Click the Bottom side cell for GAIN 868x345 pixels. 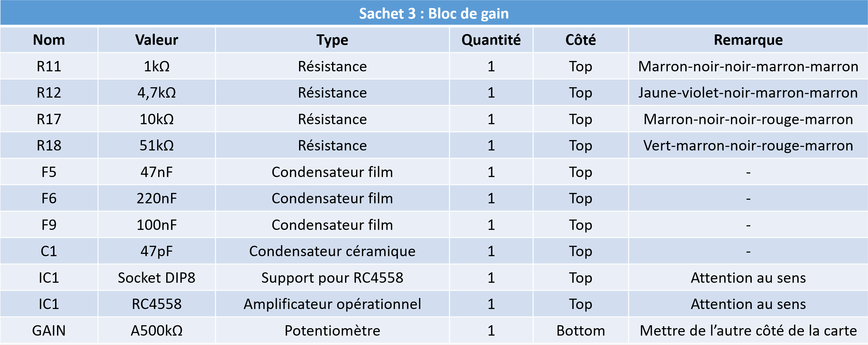pos(581,330)
